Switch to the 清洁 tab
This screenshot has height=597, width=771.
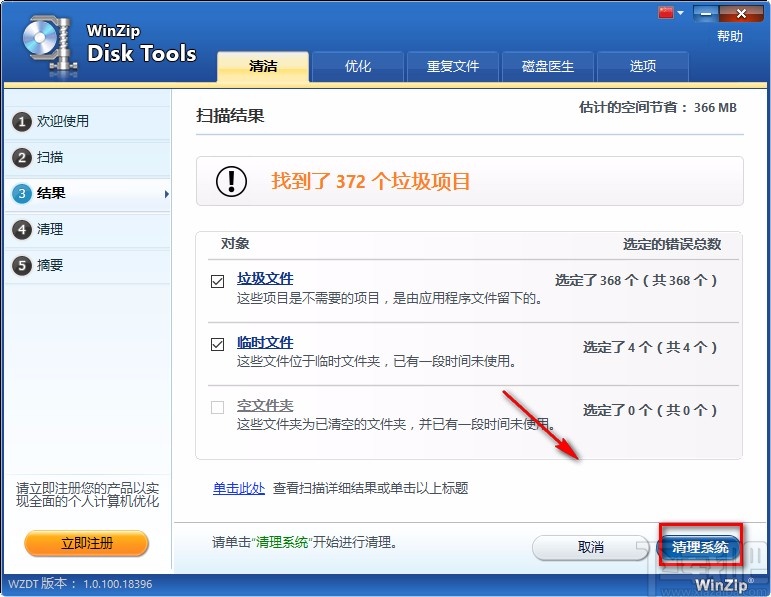263,66
